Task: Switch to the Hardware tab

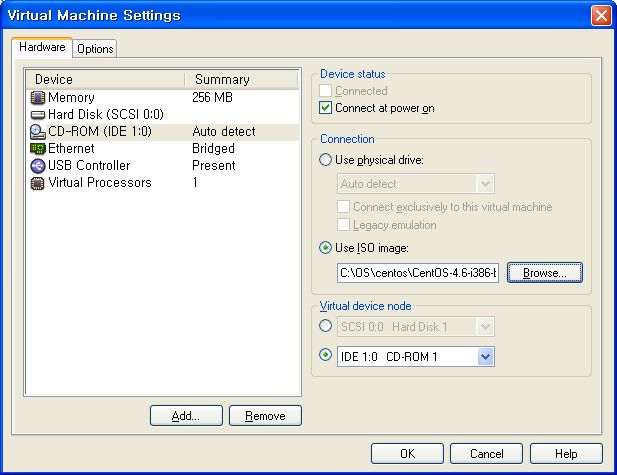Action: (x=42, y=47)
